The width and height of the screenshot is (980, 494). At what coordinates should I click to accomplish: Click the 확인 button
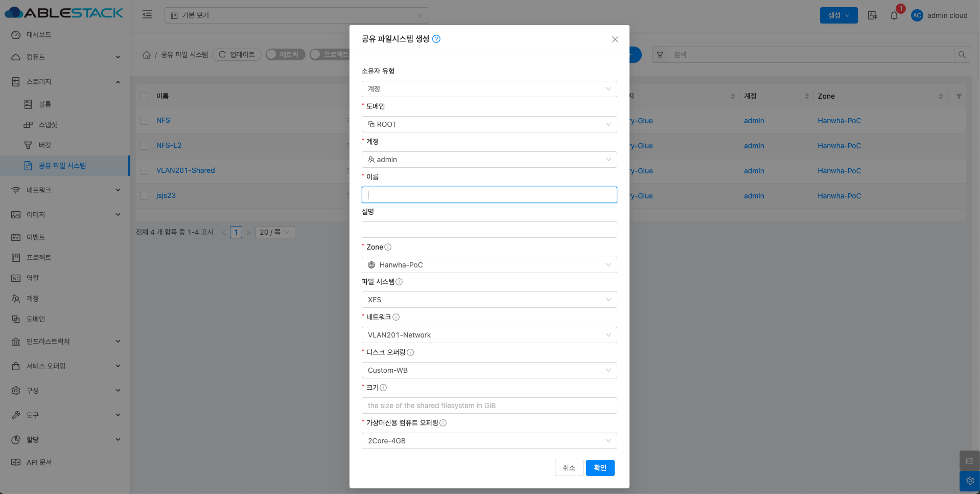[x=600, y=468]
